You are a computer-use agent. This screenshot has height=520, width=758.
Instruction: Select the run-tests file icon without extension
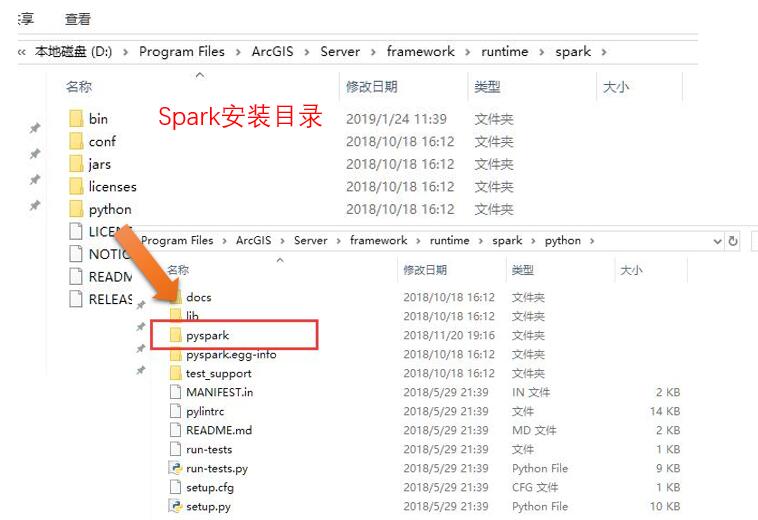point(175,449)
